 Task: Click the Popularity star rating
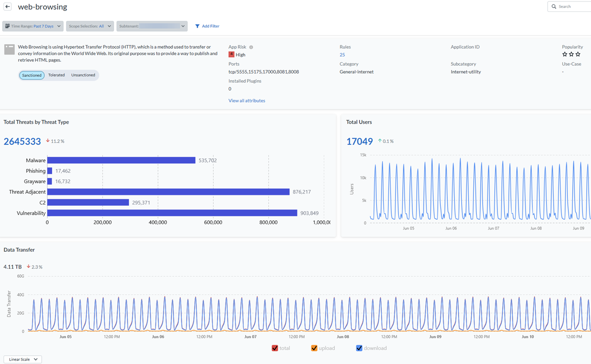(x=571, y=55)
